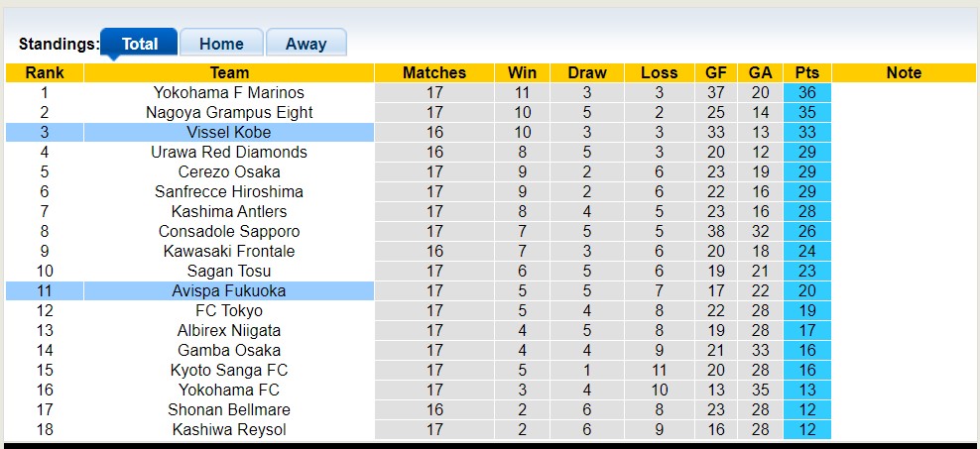The image size is (980, 449).
Task: Click Vissel Kobe's highlighted points cell
Action: [x=806, y=132]
